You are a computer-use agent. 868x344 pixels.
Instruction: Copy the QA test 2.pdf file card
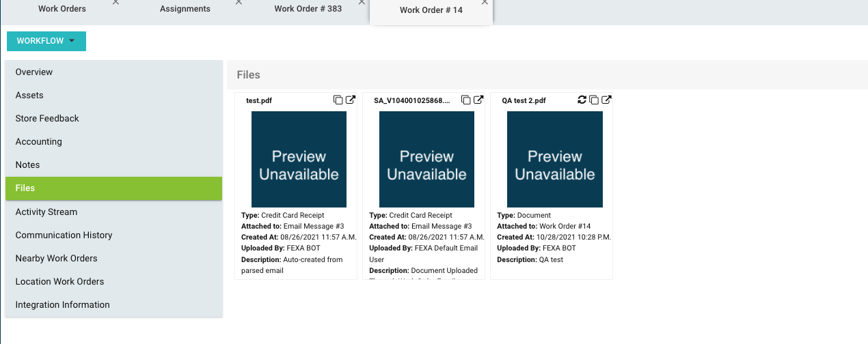tap(594, 100)
